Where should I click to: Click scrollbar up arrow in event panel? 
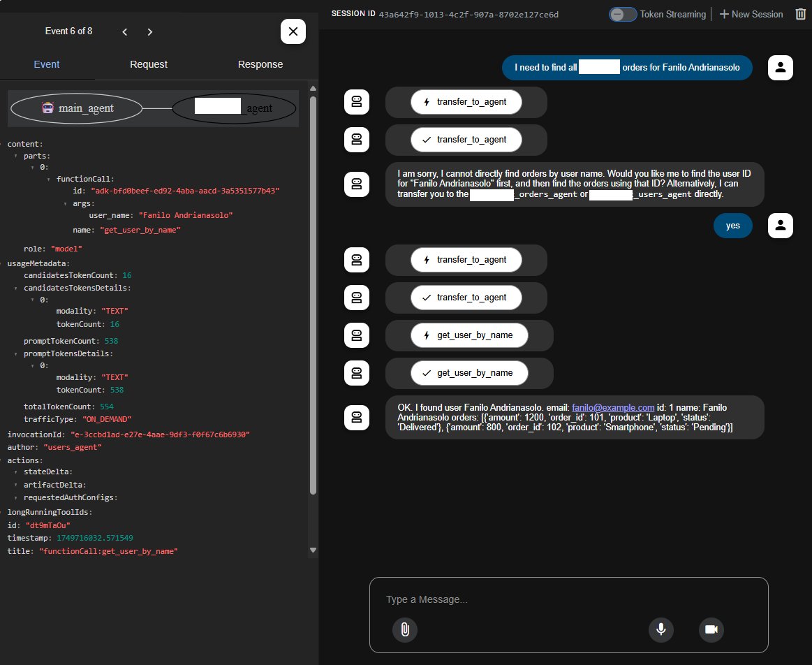point(313,88)
